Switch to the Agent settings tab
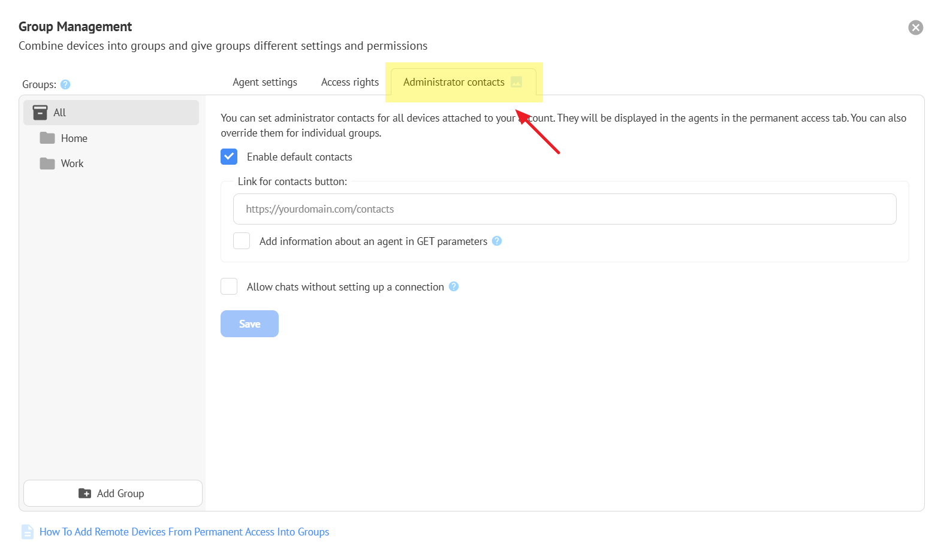Viewport: 944px width, 560px height. (265, 82)
